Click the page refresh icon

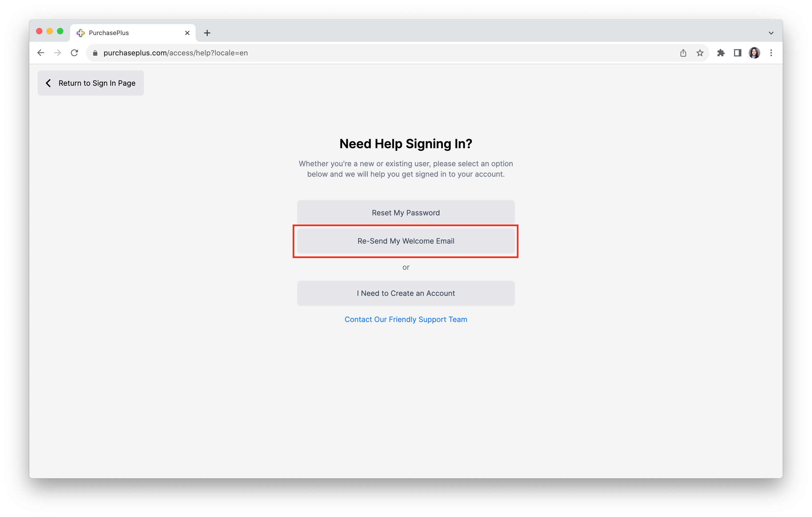[x=75, y=53]
